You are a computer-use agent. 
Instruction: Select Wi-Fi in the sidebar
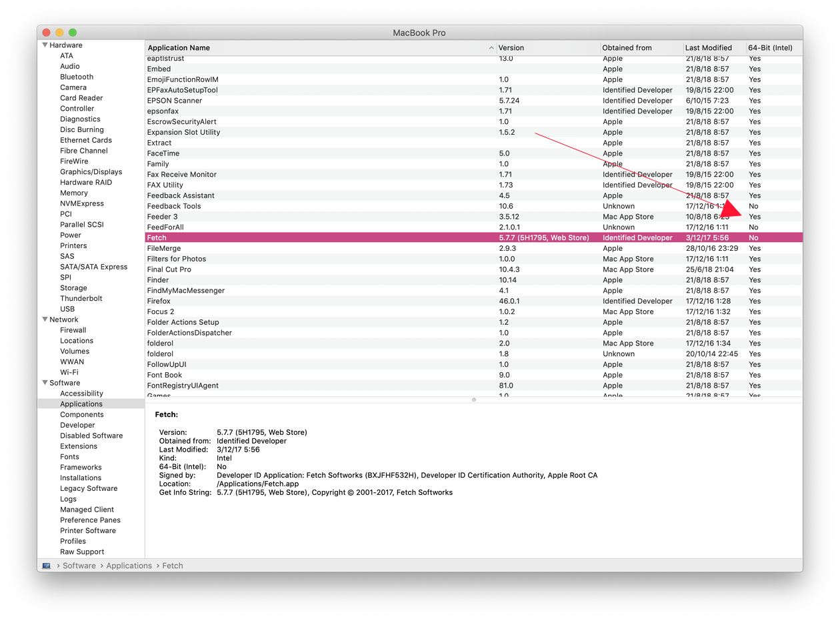pos(69,372)
